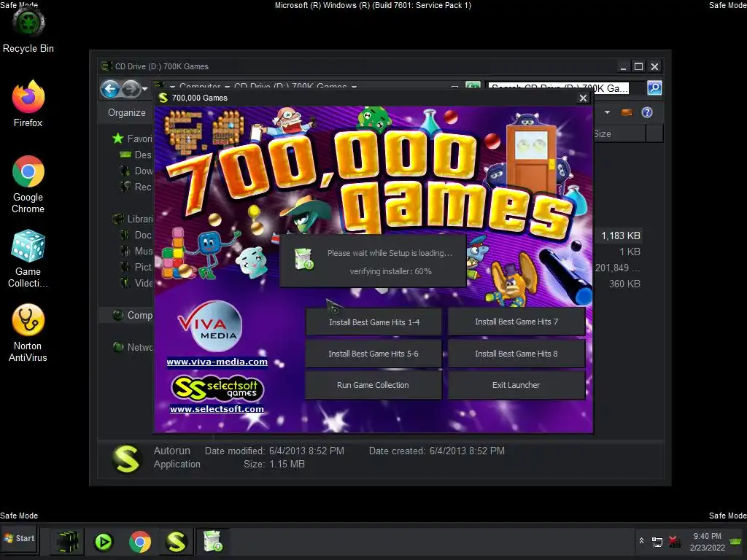Select Network in navigation pane
Viewport: 747px width, 560px height.
click(x=132, y=347)
